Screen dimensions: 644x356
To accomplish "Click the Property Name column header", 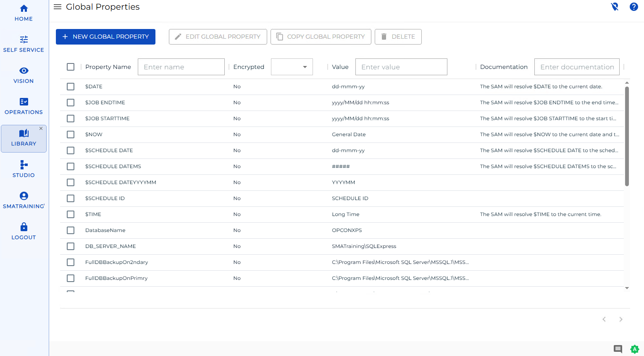I will coord(108,67).
